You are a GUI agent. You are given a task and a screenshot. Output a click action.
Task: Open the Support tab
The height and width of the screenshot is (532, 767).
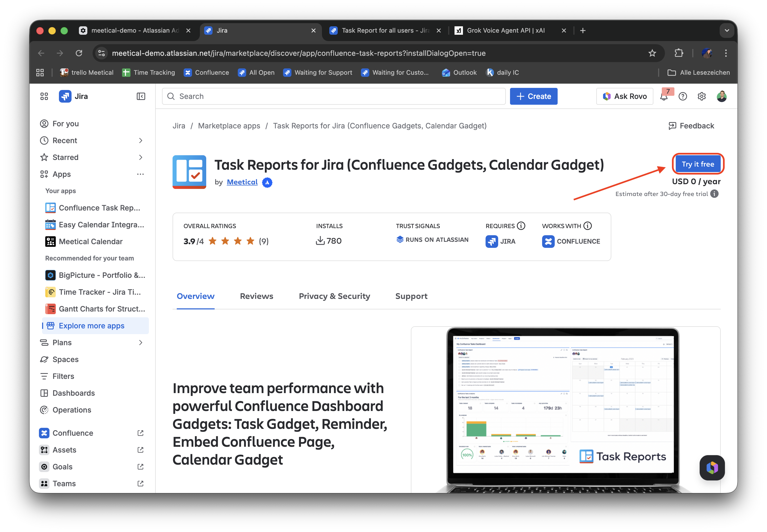click(x=411, y=296)
